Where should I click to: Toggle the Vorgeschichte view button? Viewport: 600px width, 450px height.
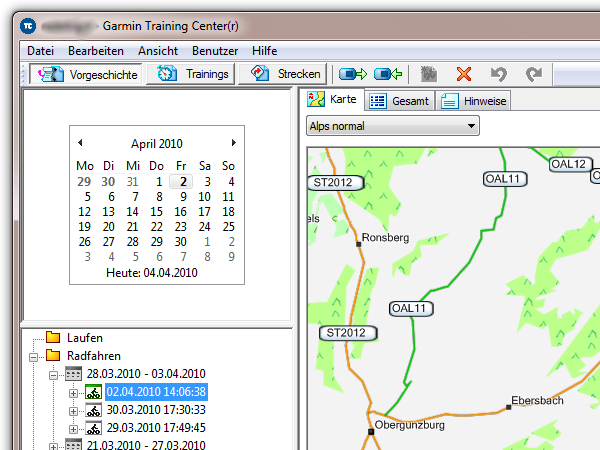(x=85, y=74)
